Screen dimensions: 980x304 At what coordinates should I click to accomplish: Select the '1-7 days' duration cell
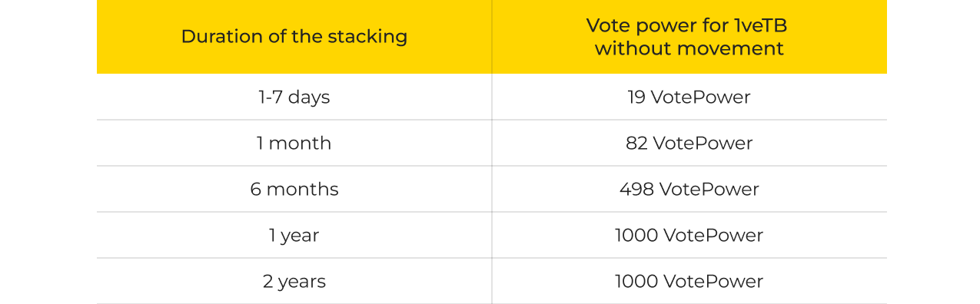[294, 97]
